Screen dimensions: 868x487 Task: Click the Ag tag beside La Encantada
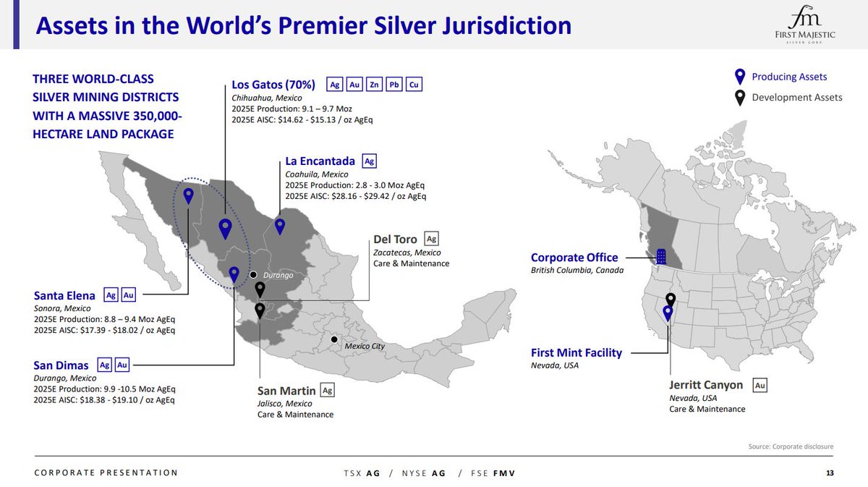point(370,161)
